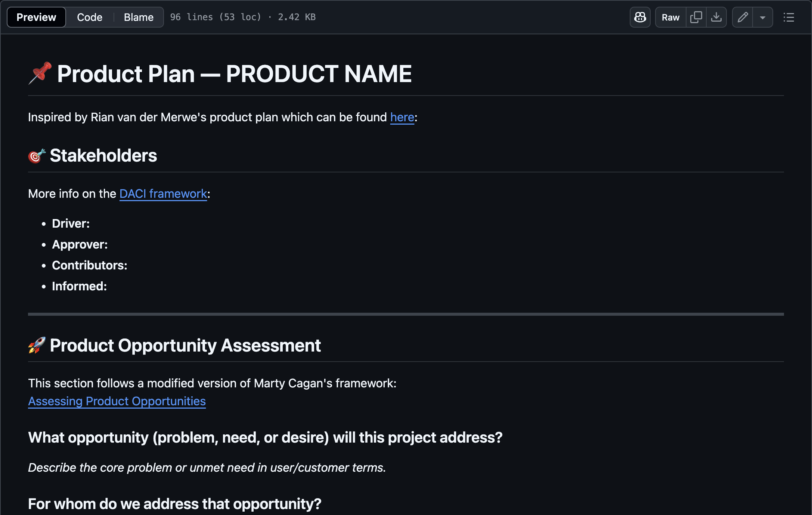Click the 'Driver:' list item
This screenshot has width=812, height=515.
point(71,224)
